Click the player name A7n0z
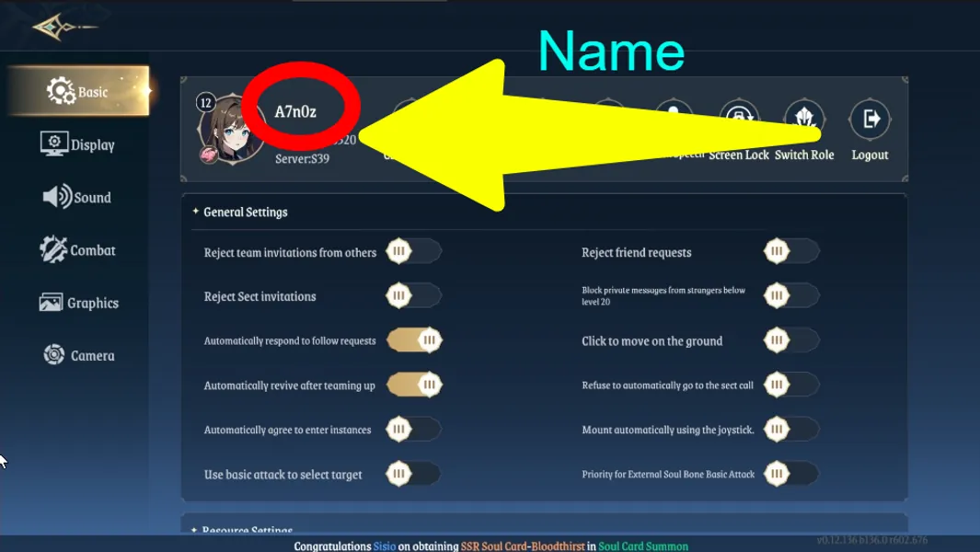Image resolution: width=980 pixels, height=552 pixels. (x=295, y=112)
